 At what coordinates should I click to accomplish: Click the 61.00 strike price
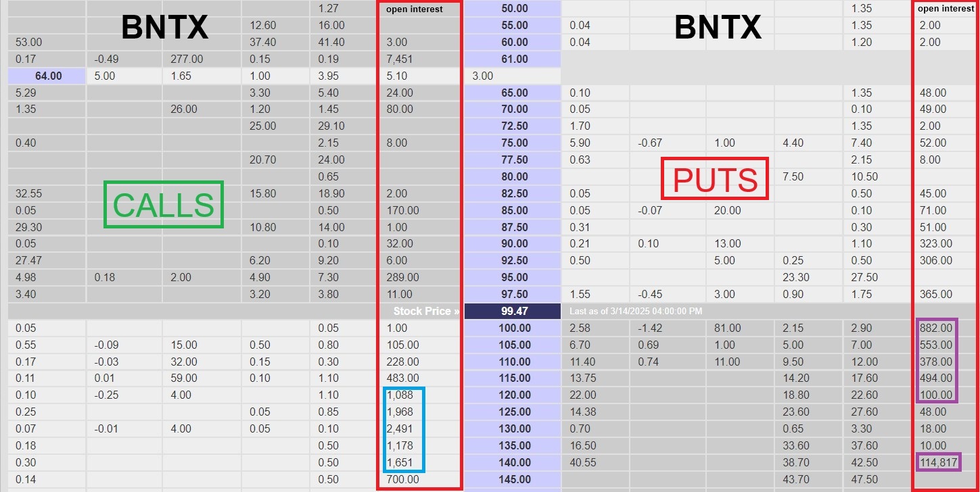pyautogui.click(x=514, y=59)
